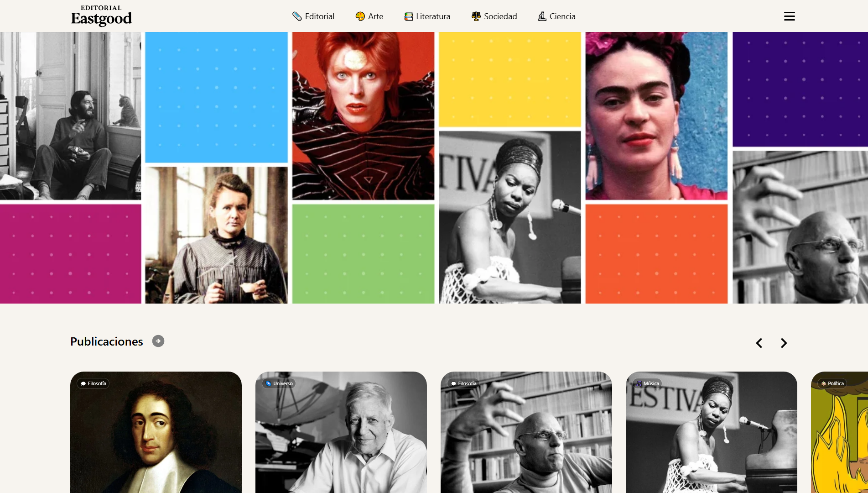This screenshot has height=493, width=868.
Task: Open the hamburger menu icon
Action: pos(789,16)
